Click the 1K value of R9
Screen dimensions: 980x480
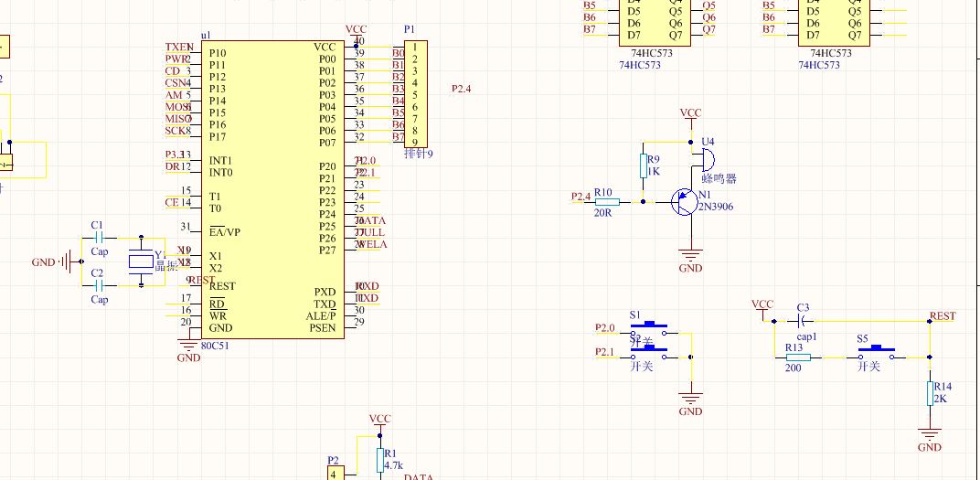(x=653, y=171)
